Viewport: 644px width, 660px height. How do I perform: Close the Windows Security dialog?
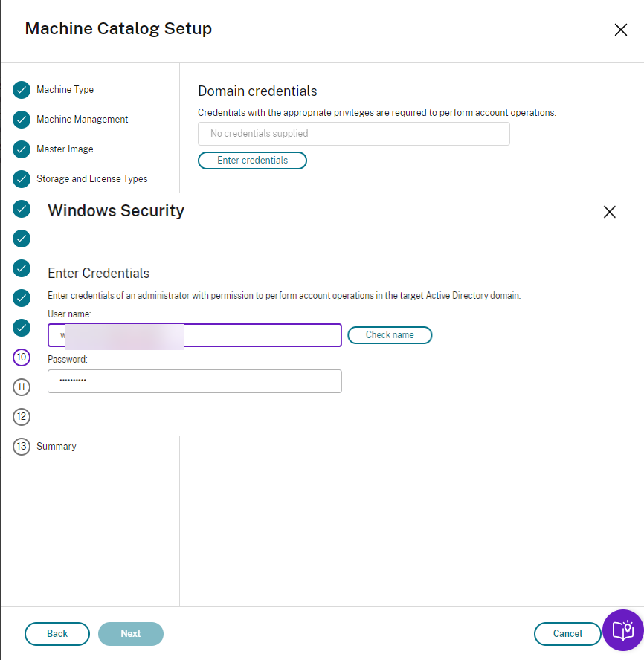[610, 212]
